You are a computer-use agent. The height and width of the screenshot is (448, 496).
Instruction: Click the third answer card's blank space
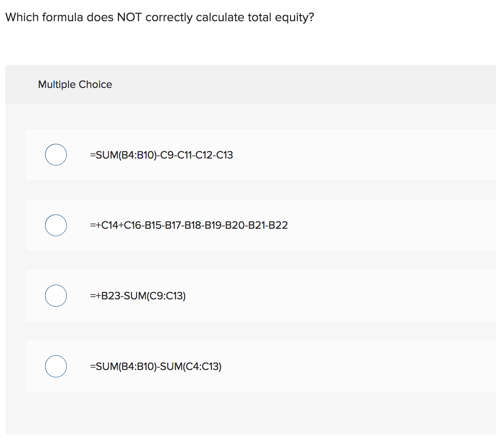point(342,295)
